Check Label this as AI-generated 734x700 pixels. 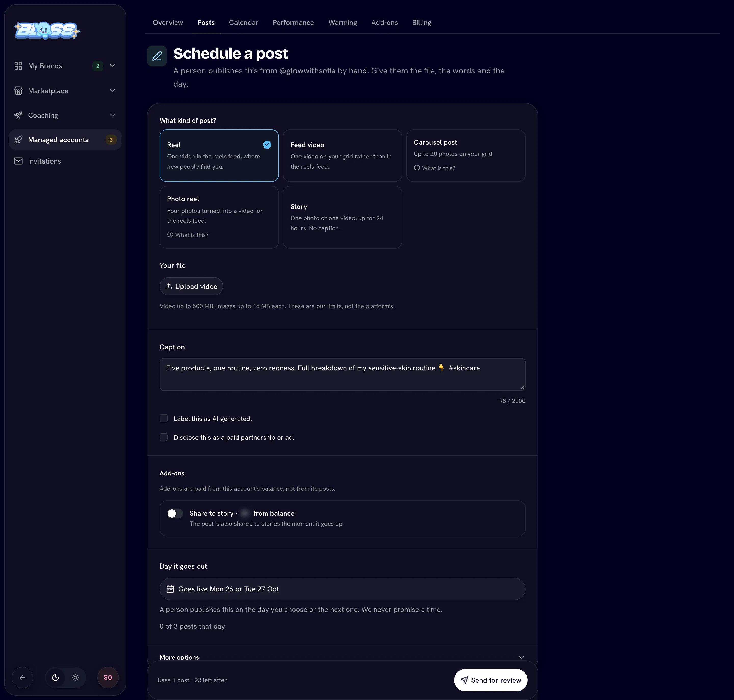tap(164, 419)
